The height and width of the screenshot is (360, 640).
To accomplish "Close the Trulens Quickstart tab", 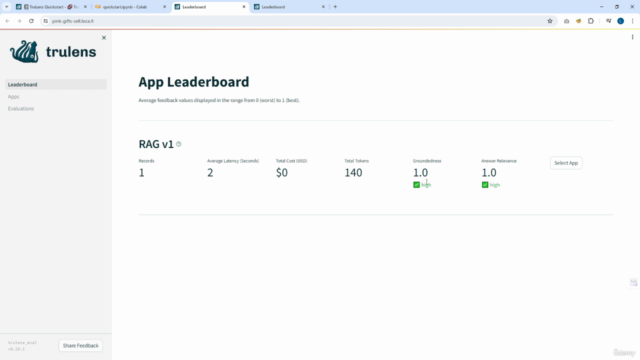I will coord(85,7).
